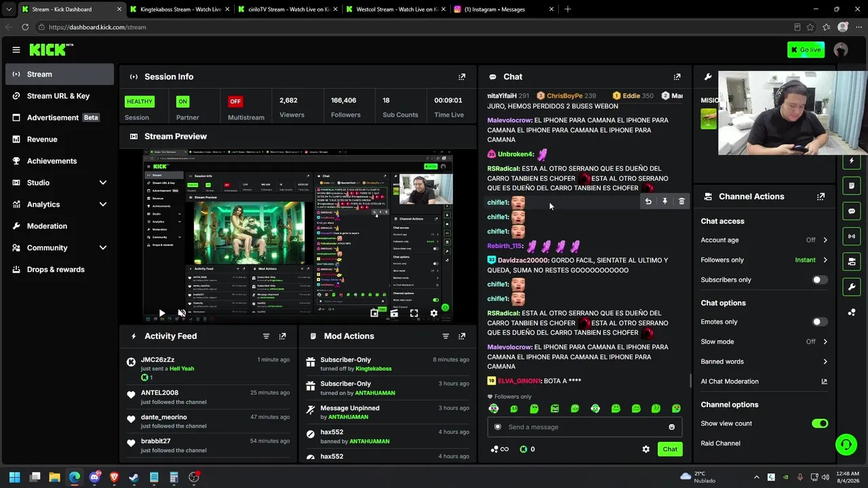Open Account age options
868x488 pixels.
(764, 240)
